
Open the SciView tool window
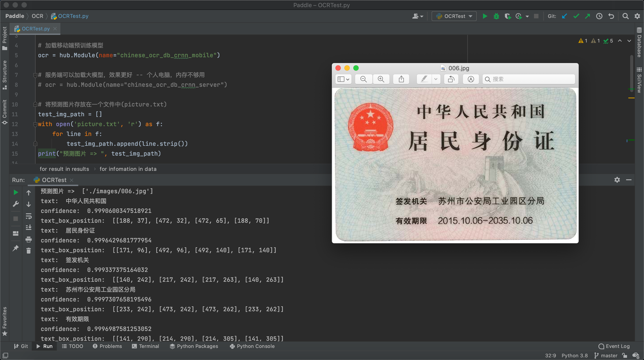639,80
